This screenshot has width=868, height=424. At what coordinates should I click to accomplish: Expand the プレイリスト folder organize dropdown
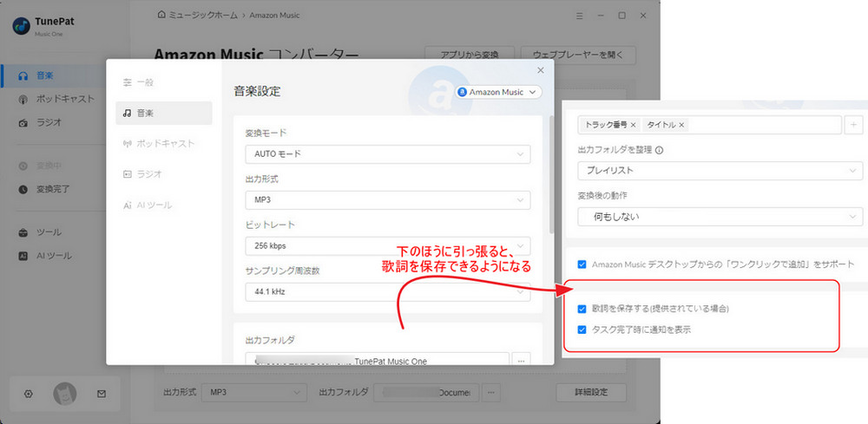click(720, 170)
